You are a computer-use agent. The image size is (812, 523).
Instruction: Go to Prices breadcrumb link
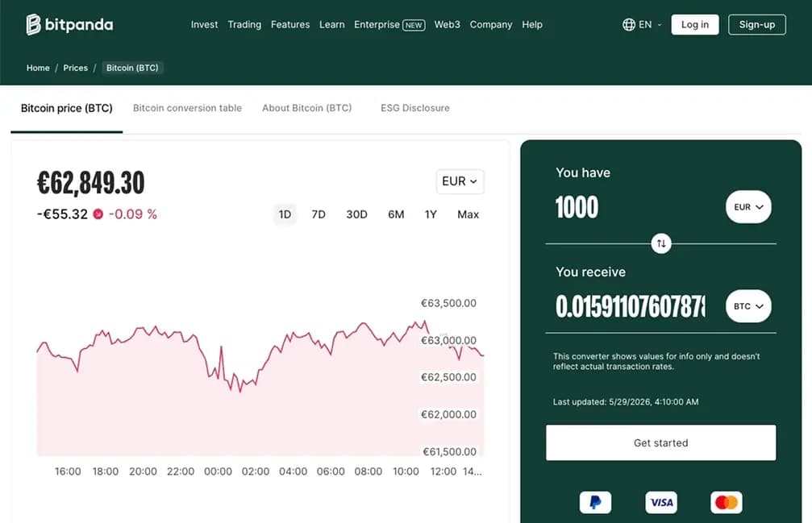point(75,68)
